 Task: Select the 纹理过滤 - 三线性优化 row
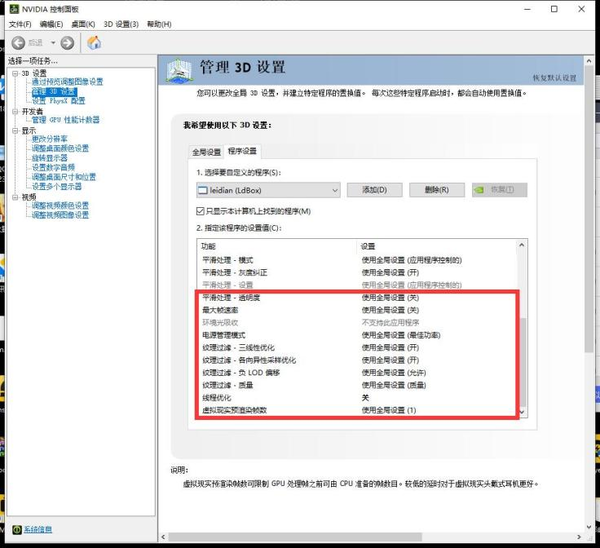pyautogui.click(x=357, y=347)
